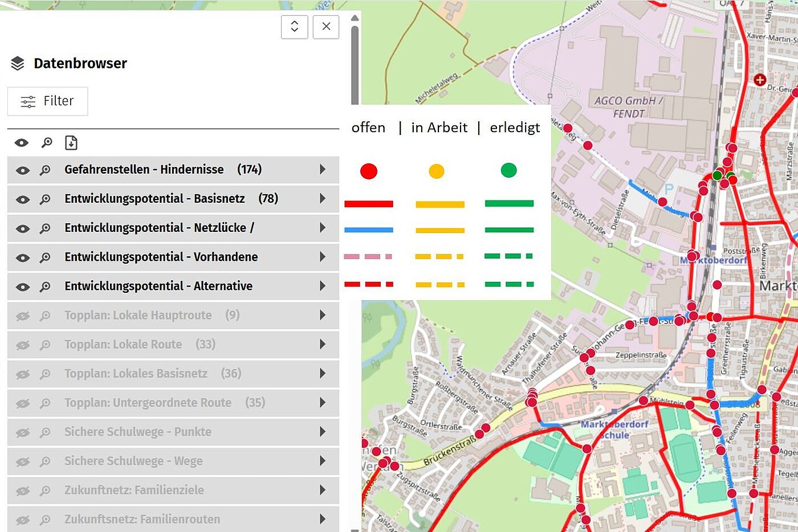The image size is (798, 532).
Task: Expand the Zukunftsnetz: Familienrouten row
Action: pos(323,519)
